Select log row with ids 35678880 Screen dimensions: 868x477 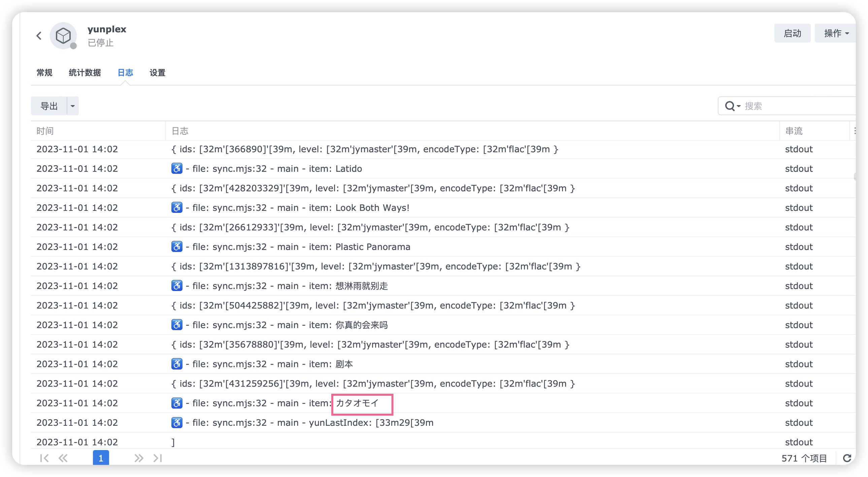coord(443,345)
